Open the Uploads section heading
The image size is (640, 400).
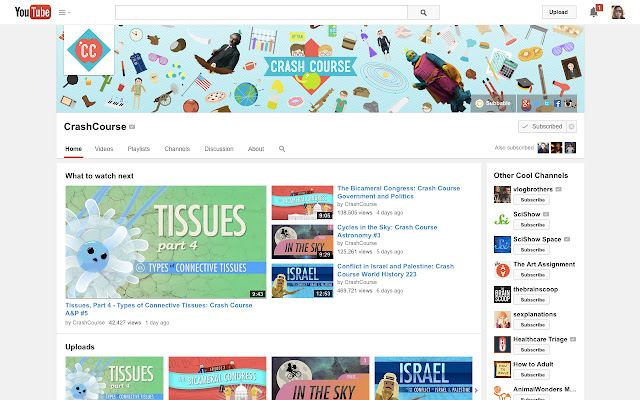pyautogui.click(x=80, y=347)
